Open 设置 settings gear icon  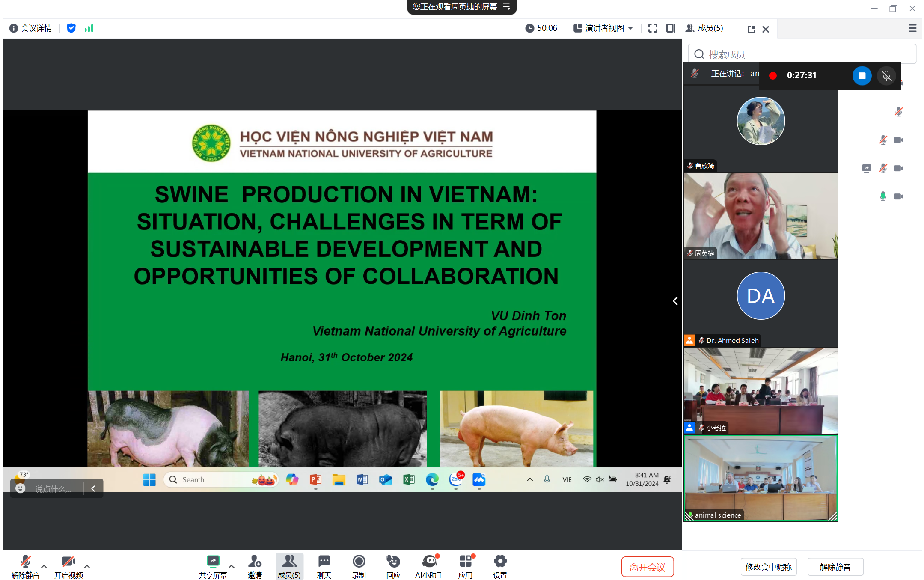click(500, 561)
